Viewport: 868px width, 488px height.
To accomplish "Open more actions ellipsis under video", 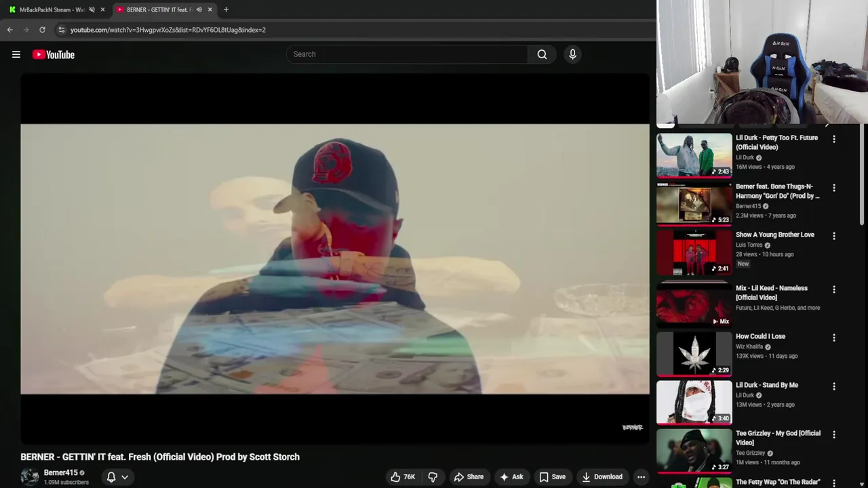I will (x=641, y=477).
